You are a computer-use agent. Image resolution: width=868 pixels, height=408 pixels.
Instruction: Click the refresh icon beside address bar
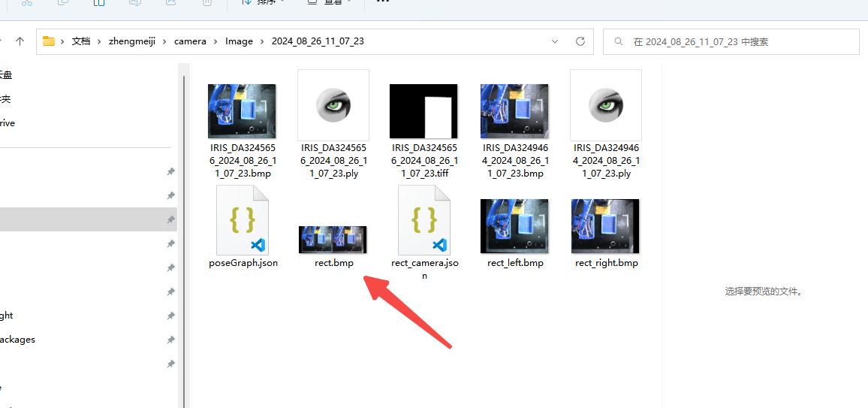(x=580, y=41)
